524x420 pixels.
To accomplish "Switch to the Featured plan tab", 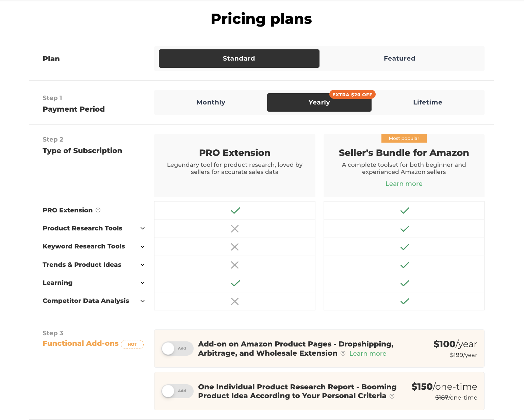I will pyautogui.click(x=399, y=59).
